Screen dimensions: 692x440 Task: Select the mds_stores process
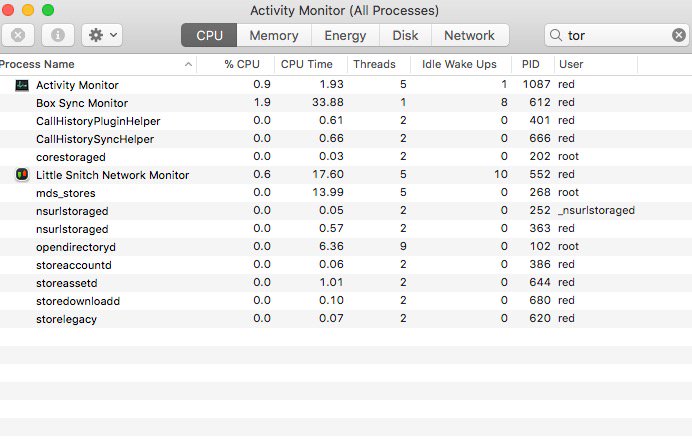click(x=66, y=193)
